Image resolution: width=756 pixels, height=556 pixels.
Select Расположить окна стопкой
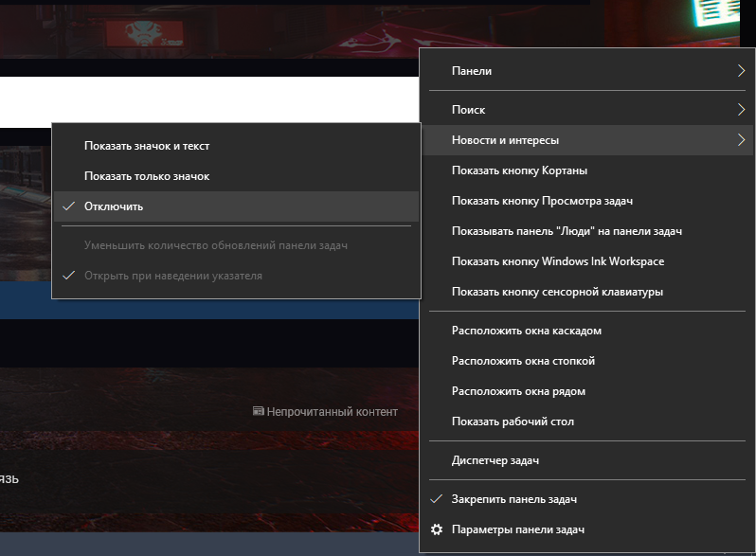[523, 361]
